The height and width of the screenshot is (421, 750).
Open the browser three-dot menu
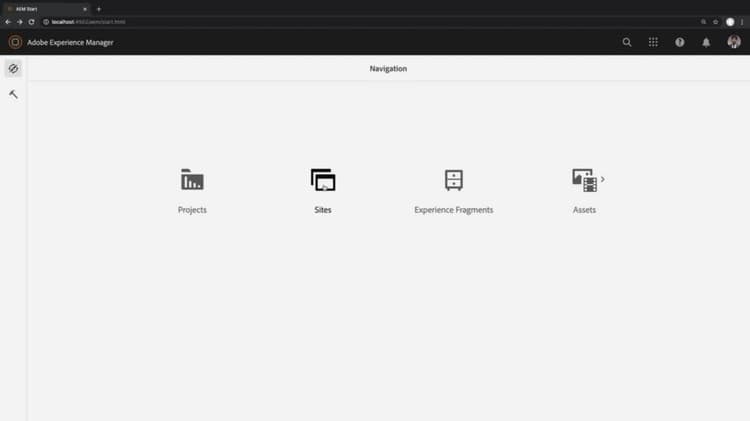[x=742, y=22]
